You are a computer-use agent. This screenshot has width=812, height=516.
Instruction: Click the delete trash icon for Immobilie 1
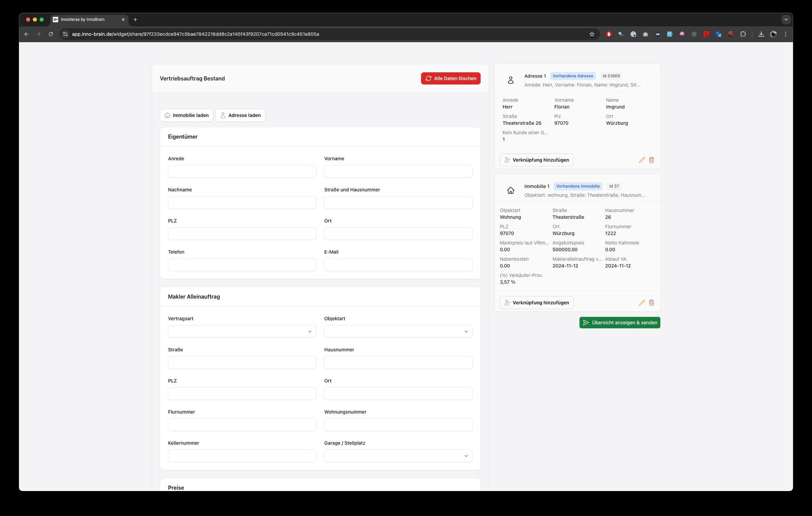pyautogui.click(x=652, y=303)
